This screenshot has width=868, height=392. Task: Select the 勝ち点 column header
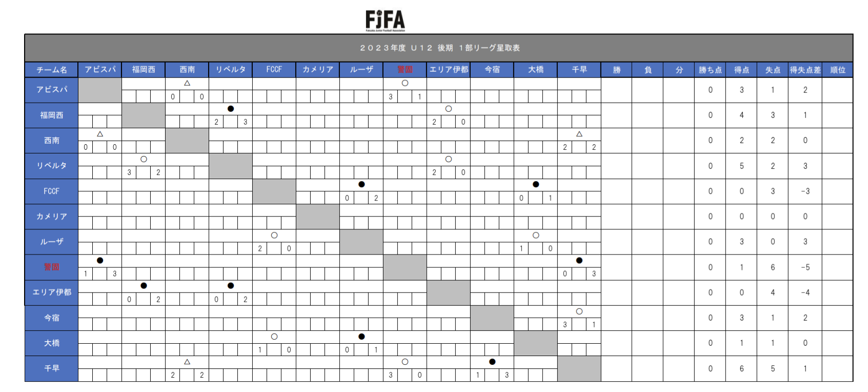point(710,70)
